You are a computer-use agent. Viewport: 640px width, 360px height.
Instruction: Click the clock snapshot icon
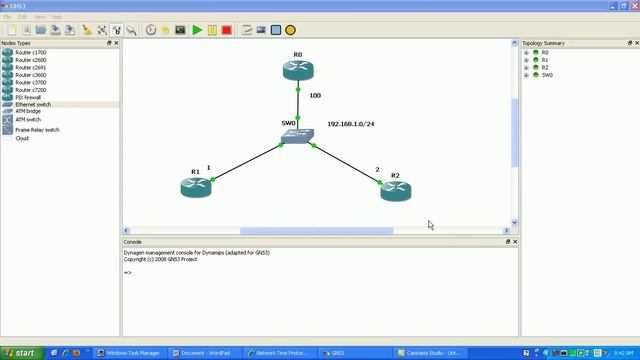click(151, 30)
